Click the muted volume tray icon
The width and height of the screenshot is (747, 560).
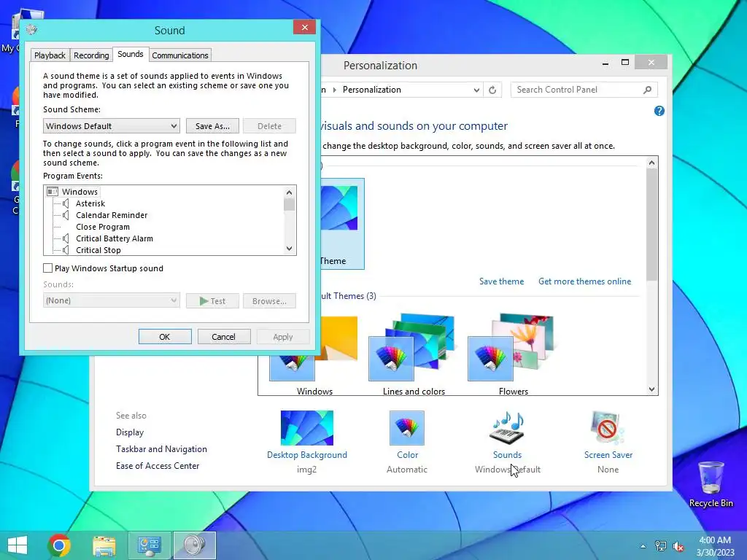[678, 546]
